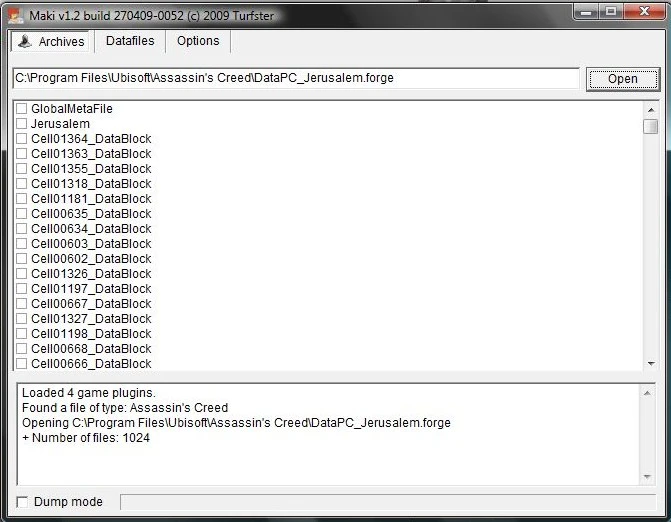Click the Cell01198_DataBlock entry
Viewport: 671px width, 522px height.
[x=91, y=334]
